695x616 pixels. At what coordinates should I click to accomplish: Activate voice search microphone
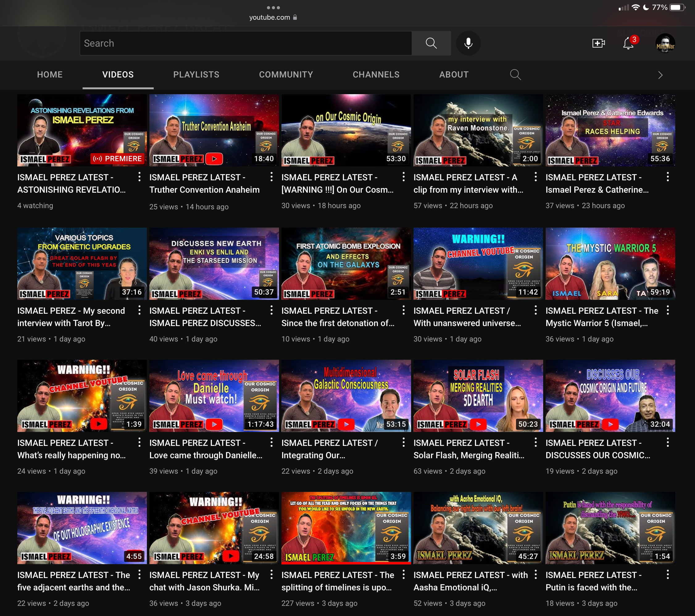[x=468, y=43]
